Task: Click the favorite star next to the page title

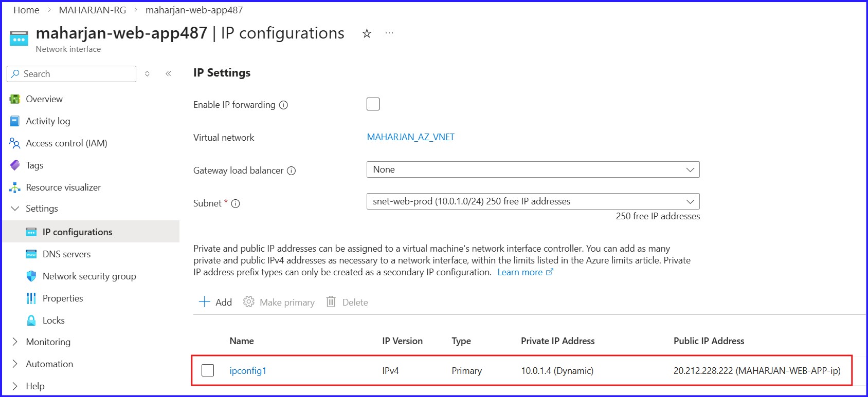Action: tap(366, 33)
